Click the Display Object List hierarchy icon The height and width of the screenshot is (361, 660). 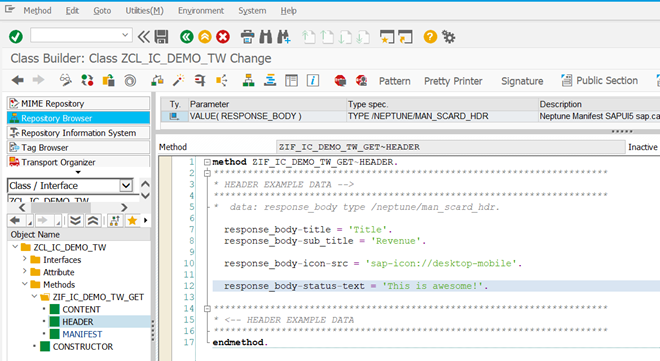click(248, 80)
